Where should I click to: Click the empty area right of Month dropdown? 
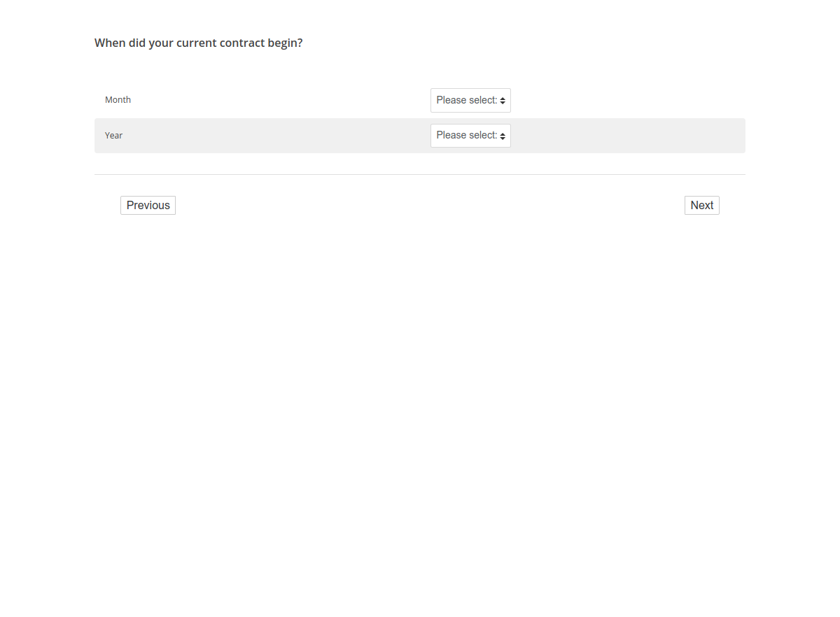click(x=630, y=100)
